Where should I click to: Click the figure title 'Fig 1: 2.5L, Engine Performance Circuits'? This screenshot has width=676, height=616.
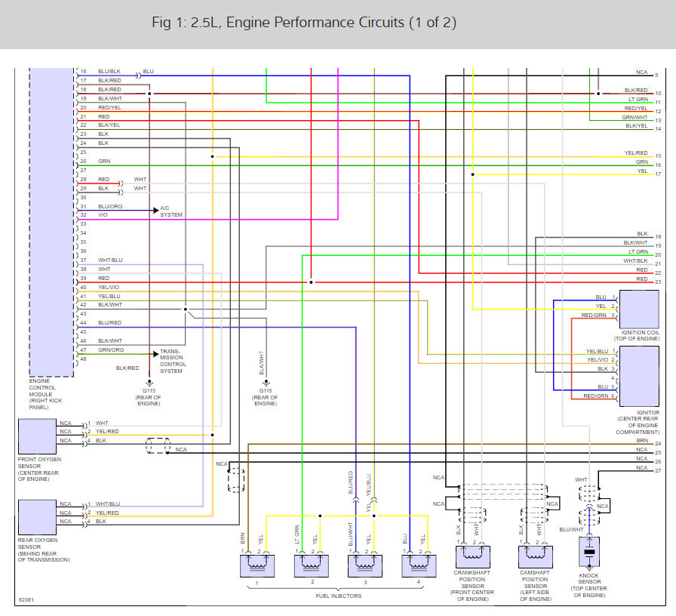coord(303,23)
